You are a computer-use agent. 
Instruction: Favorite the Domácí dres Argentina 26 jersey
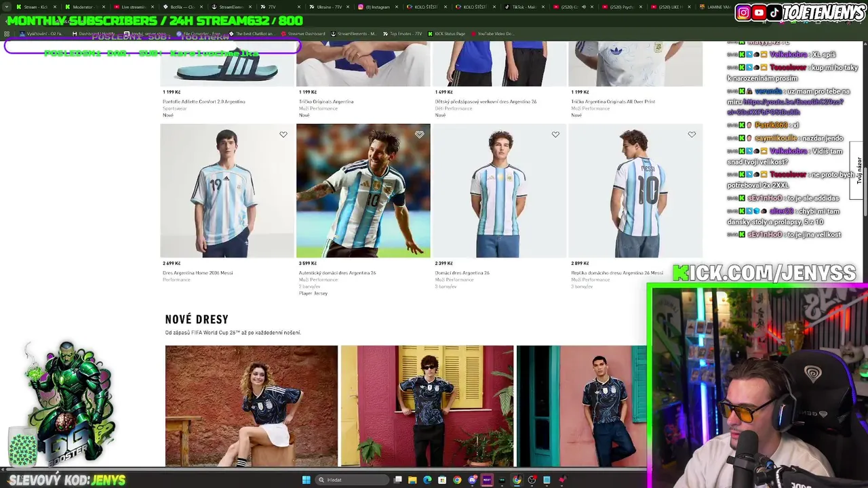pos(555,134)
